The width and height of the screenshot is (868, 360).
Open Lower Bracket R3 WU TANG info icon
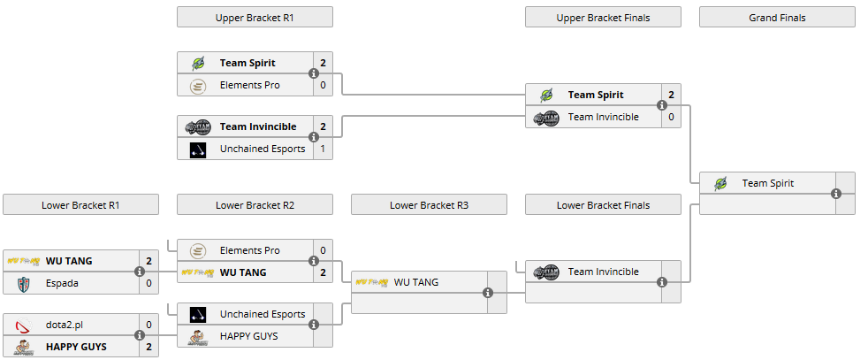tap(488, 293)
